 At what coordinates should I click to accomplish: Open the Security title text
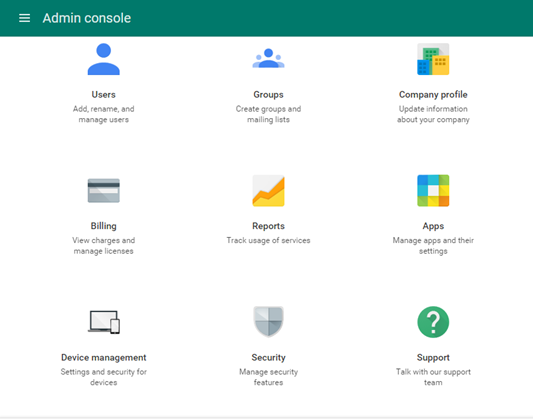[x=269, y=357]
